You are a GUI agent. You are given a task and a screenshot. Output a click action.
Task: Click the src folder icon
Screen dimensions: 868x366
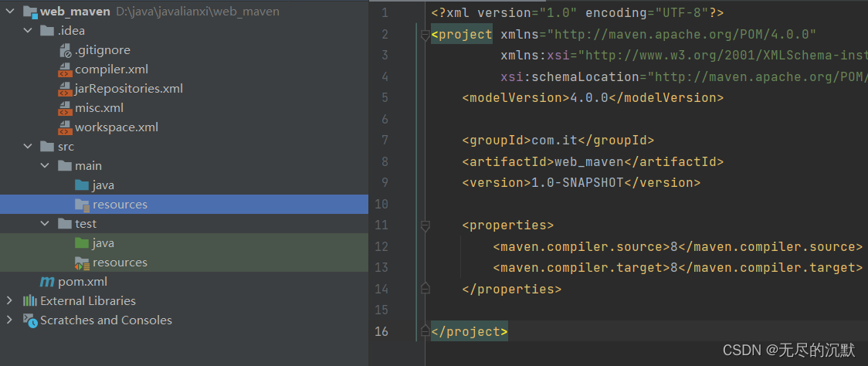coord(47,147)
